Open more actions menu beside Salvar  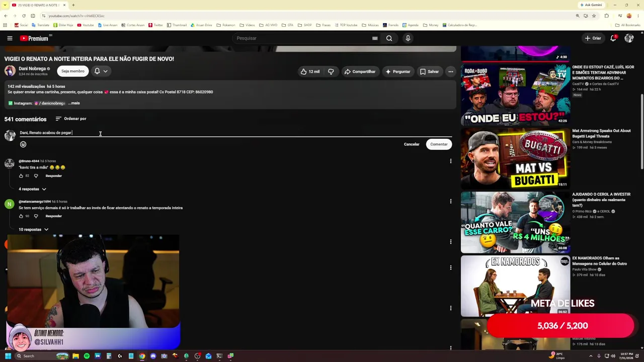click(x=451, y=71)
